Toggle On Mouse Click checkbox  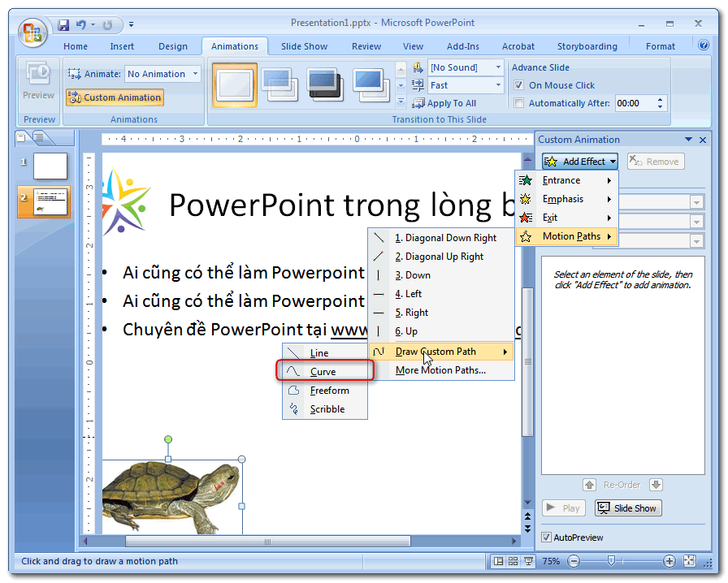click(x=519, y=85)
